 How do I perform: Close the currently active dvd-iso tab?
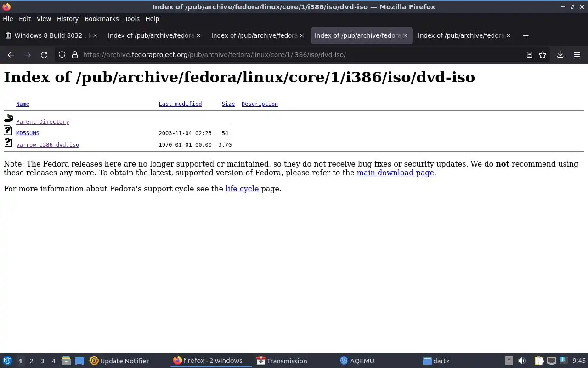405,35
